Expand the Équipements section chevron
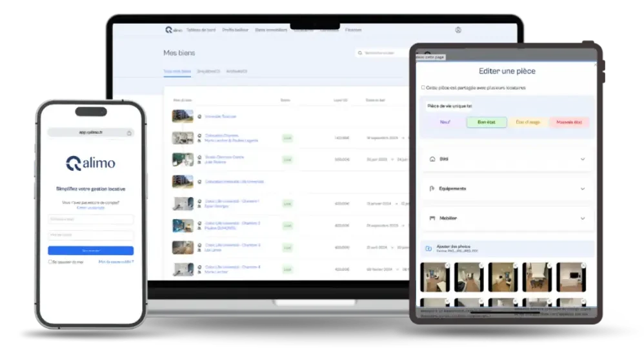Image resolution: width=644 pixels, height=348 pixels. pos(583,189)
